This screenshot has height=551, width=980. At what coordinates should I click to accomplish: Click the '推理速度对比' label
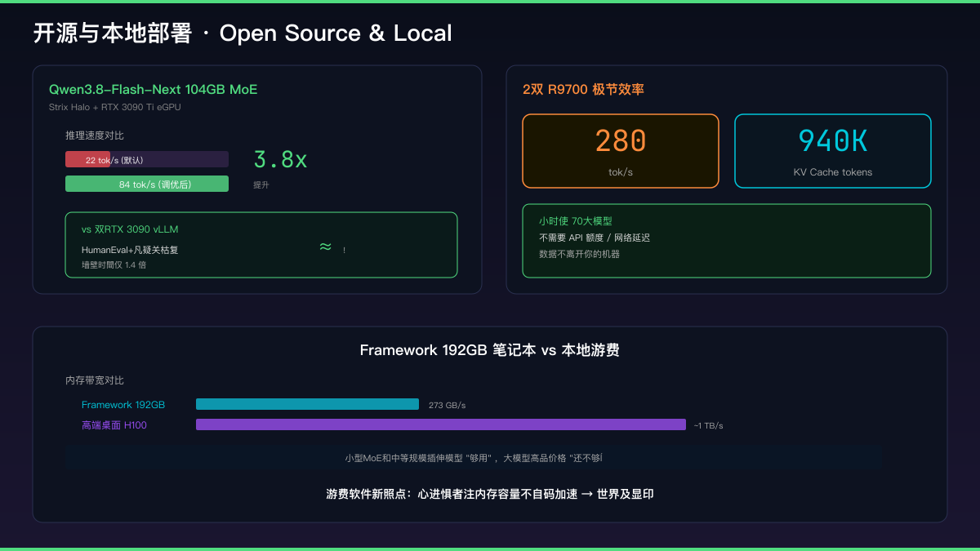click(x=95, y=136)
